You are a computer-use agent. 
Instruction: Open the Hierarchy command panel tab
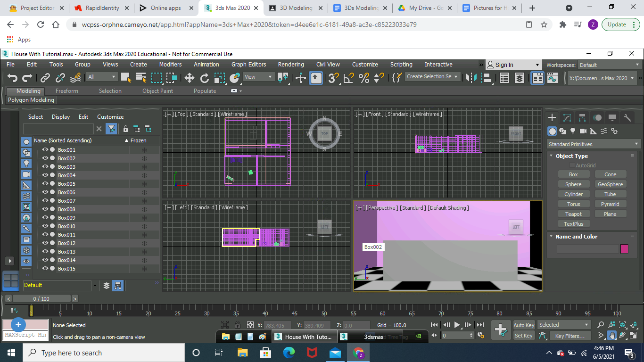(582, 118)
